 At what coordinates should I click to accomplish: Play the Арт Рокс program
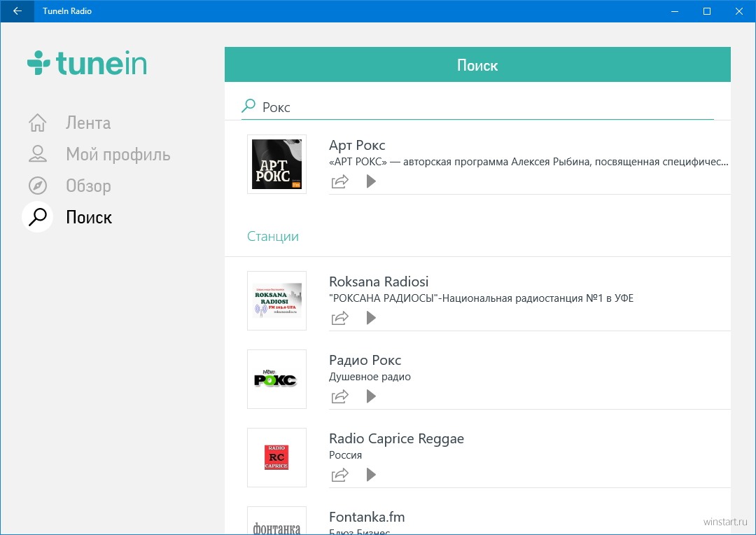371,181
